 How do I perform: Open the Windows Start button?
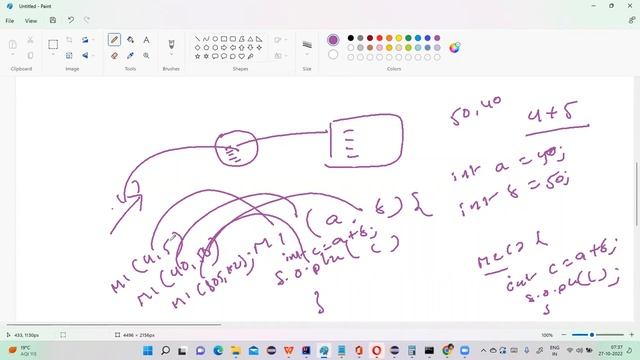point(148,350)
